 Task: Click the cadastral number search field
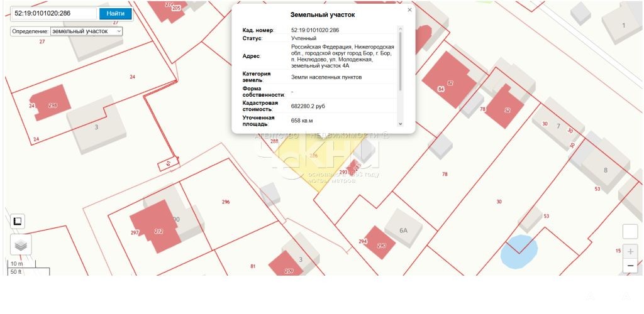(53, 13)
